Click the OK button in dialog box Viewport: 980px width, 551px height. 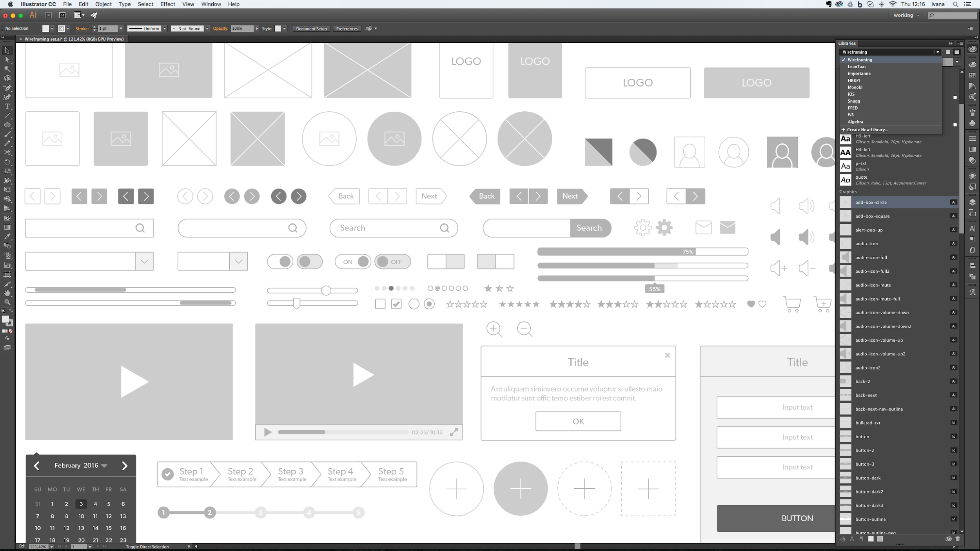click(578, 421)
